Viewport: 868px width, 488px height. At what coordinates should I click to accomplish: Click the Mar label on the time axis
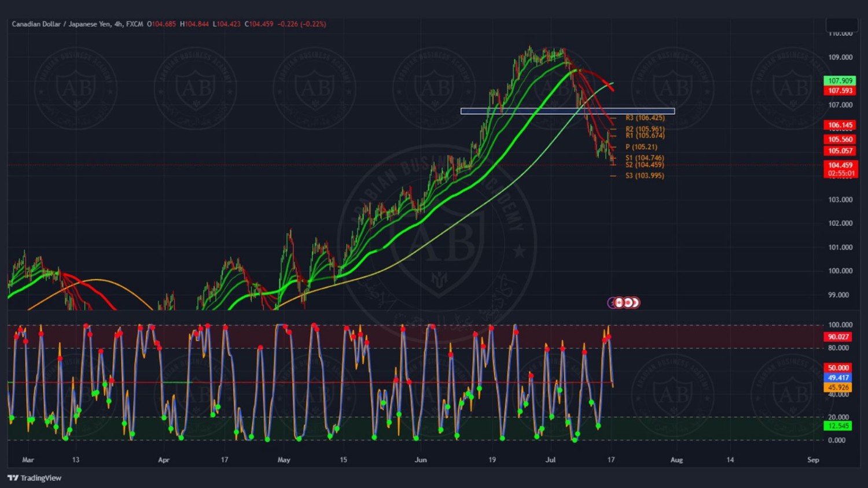pos(28,460)
